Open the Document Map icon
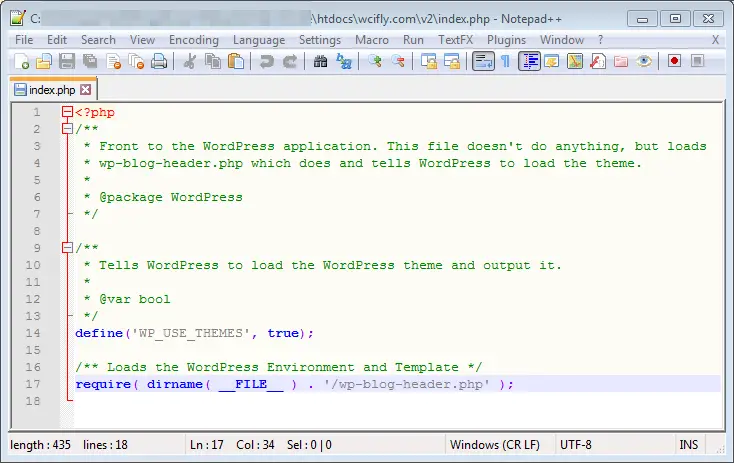This screenshot has height=463, width=734. [x=575, y=61]
